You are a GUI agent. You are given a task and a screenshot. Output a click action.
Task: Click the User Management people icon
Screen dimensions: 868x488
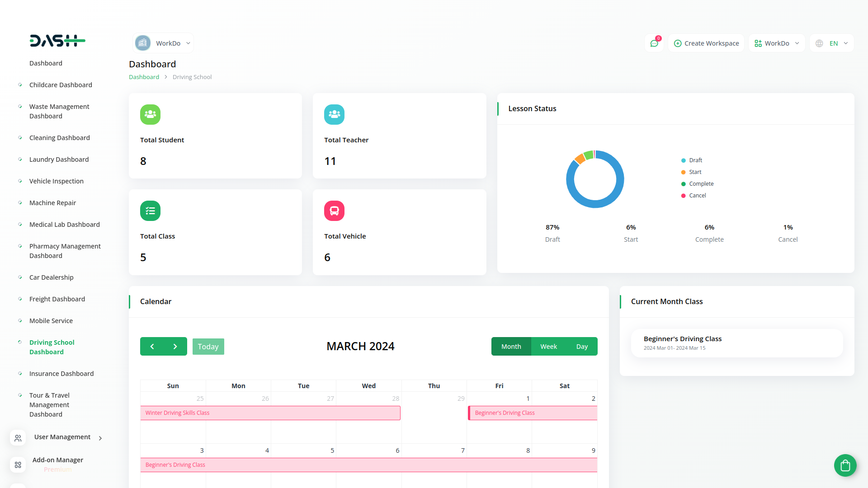point(18,438)
